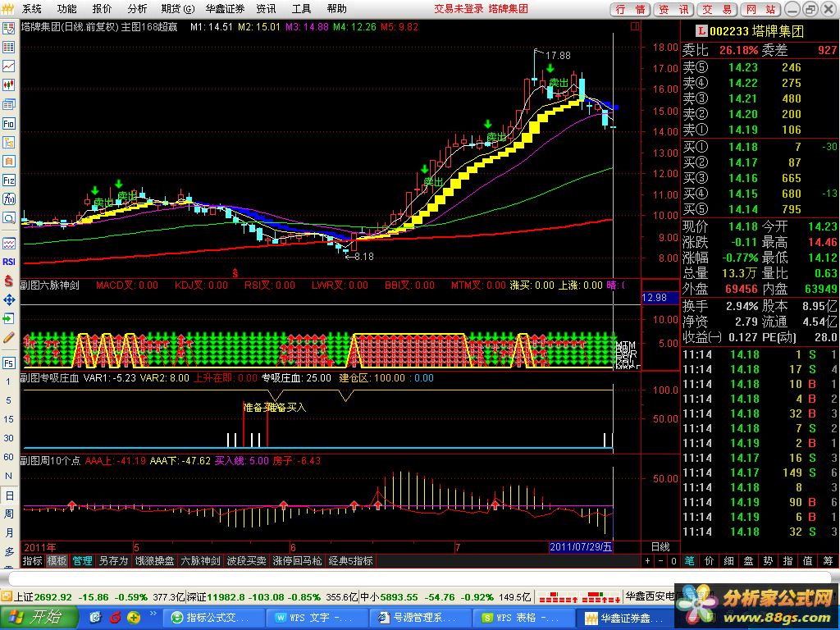Select the 30-minute period button
The image size is (840, 630).
point(8,438)
